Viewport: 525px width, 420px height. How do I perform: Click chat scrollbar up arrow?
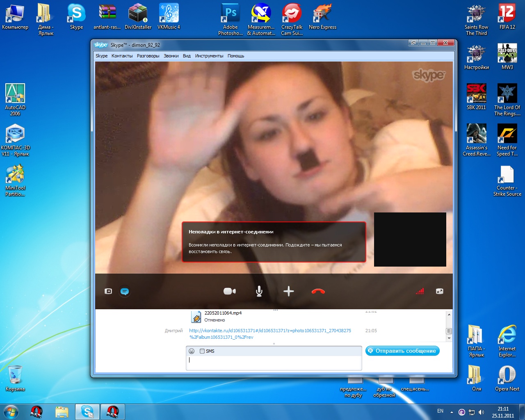coord(449,315)
